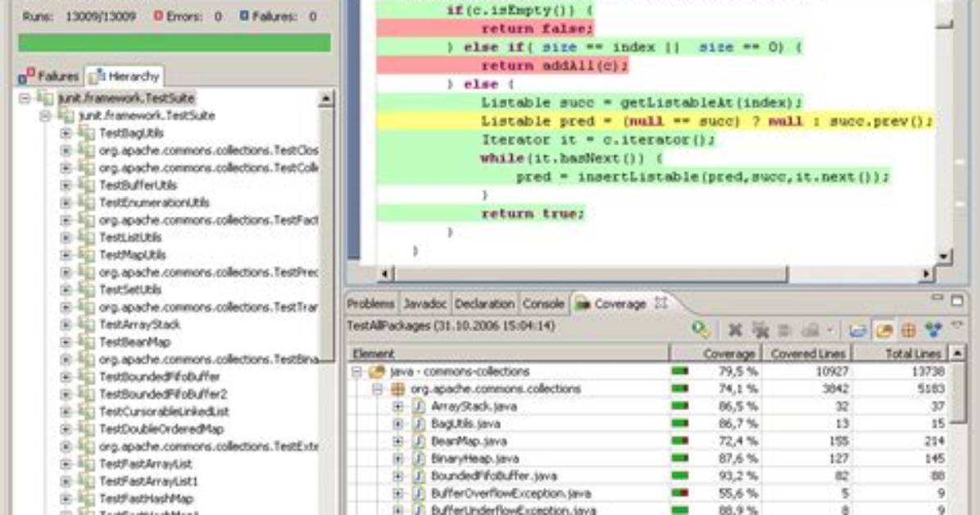
Task: Toggle the Show Types view mode
Action: (x=933, y=330)
